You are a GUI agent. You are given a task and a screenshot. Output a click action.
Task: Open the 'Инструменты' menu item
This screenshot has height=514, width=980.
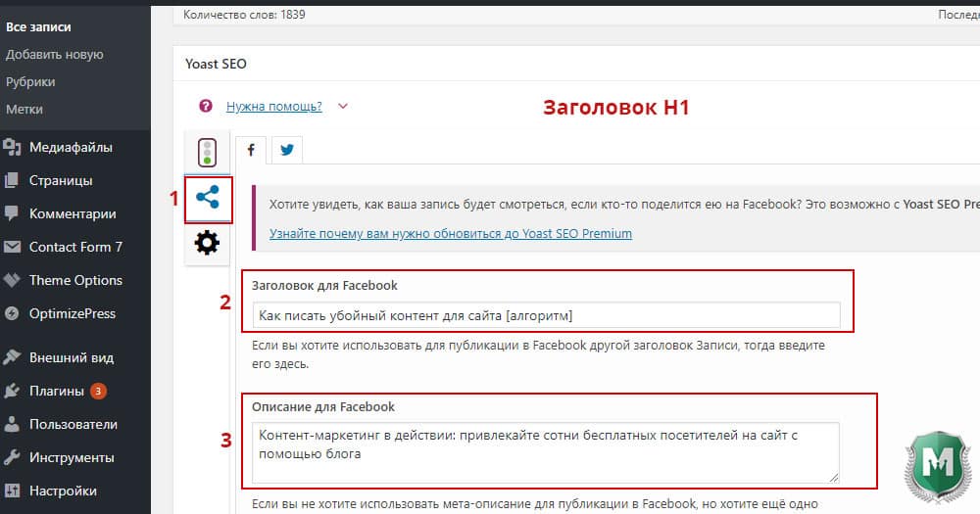72,458
